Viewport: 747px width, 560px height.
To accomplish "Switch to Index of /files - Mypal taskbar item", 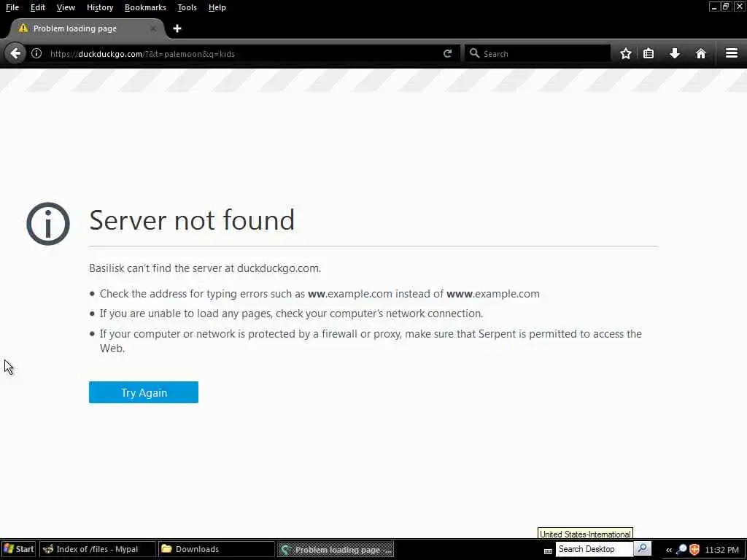I will coord(97,549).
